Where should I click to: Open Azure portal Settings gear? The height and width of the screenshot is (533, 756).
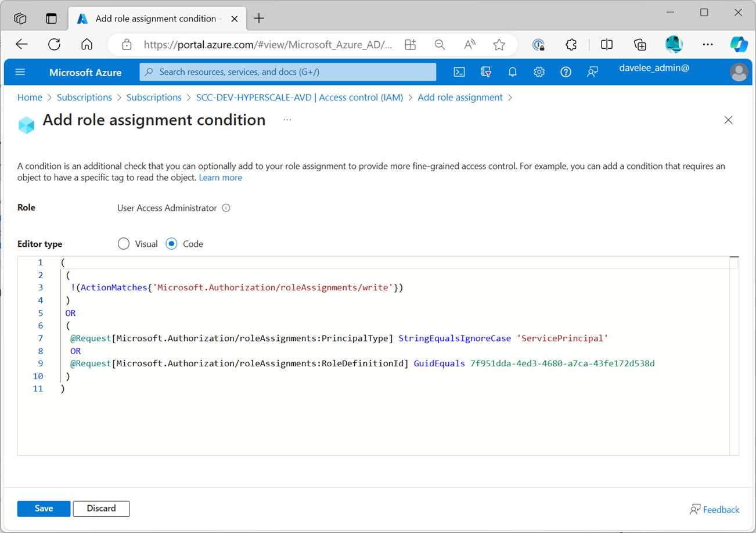click(539, 72)
